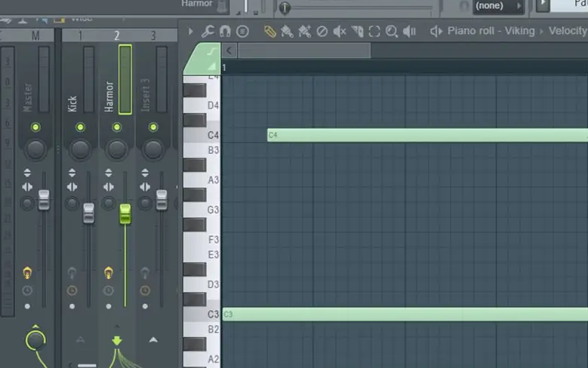Screen dimensions: 588x368
Task: Open the piano roll options menu arrow
Action: pos(190,31)
